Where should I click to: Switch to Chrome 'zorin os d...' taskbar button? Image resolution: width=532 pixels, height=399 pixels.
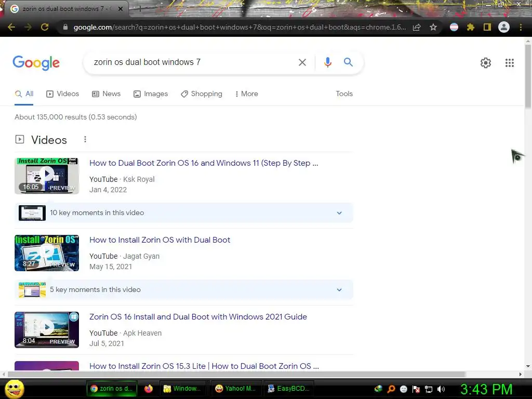point(112,389)
